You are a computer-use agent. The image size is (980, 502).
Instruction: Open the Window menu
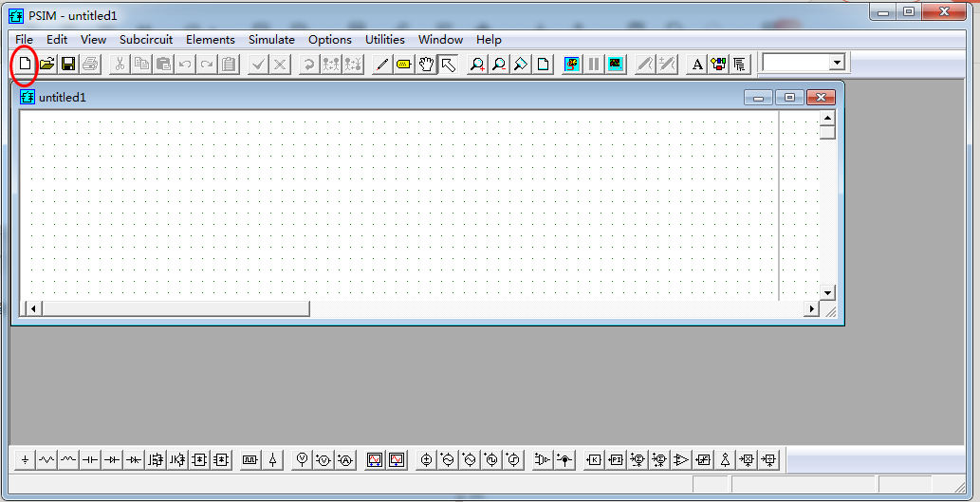point(440,40)
